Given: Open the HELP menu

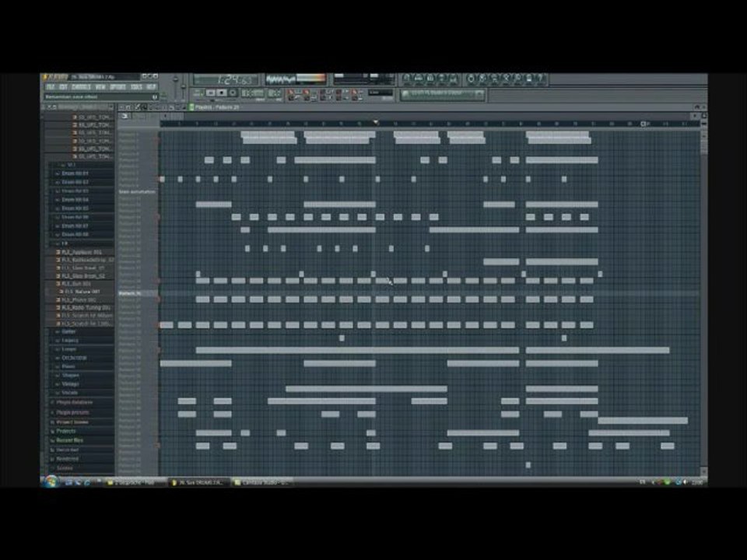Looking at the screenshot, I should tap(151, 87).
